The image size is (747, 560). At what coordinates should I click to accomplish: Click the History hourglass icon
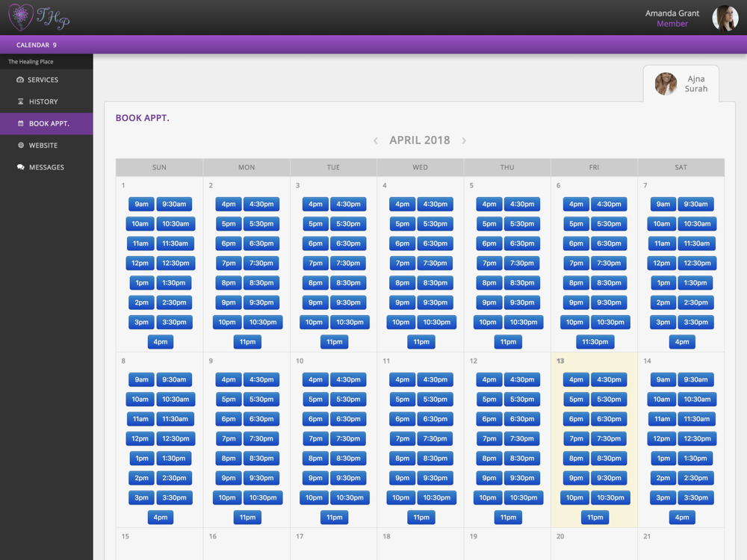tap(20, 102)
